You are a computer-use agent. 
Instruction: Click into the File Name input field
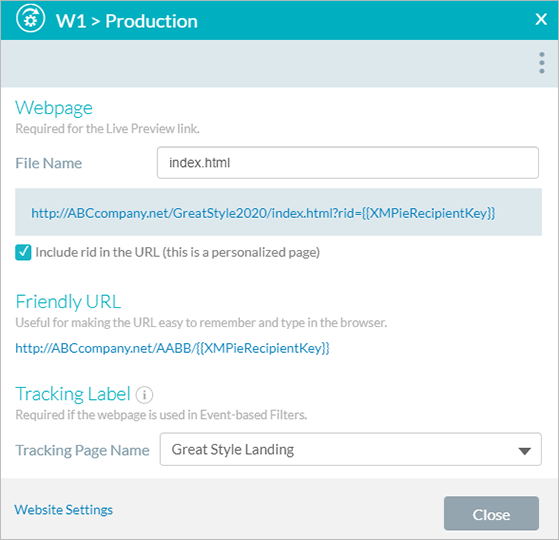[x=348, y=163]
